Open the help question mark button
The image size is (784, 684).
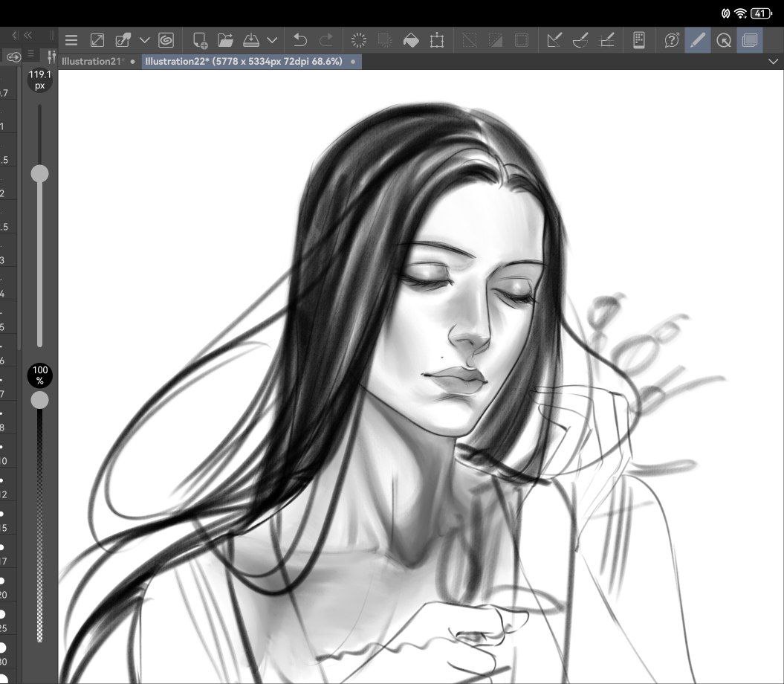672,40
